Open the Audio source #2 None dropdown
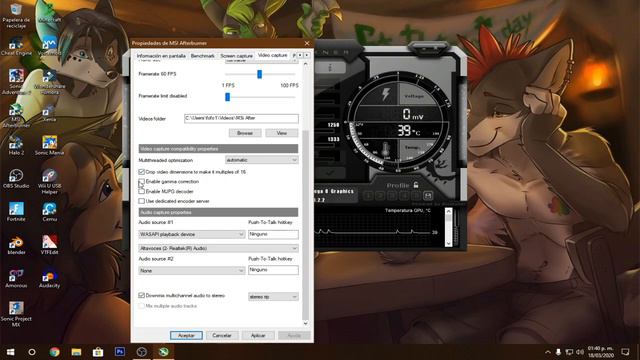640x360 pixels. [192, 271]
